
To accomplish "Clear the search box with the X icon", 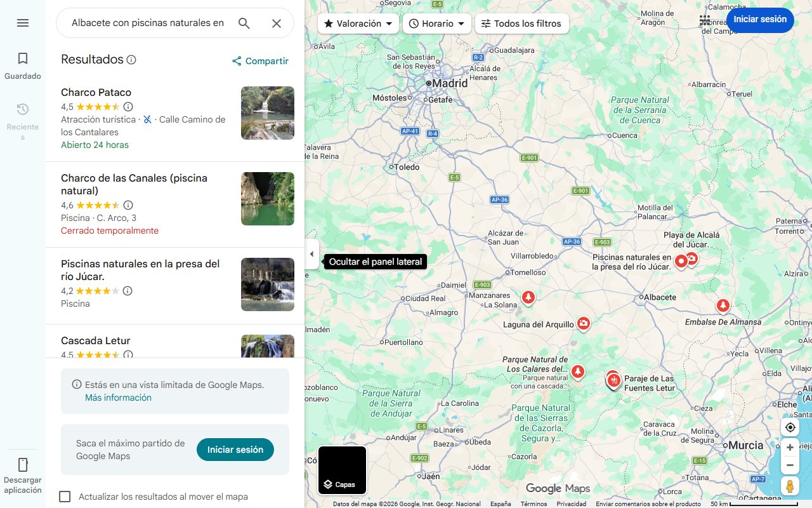I will (x=277, y=23).
